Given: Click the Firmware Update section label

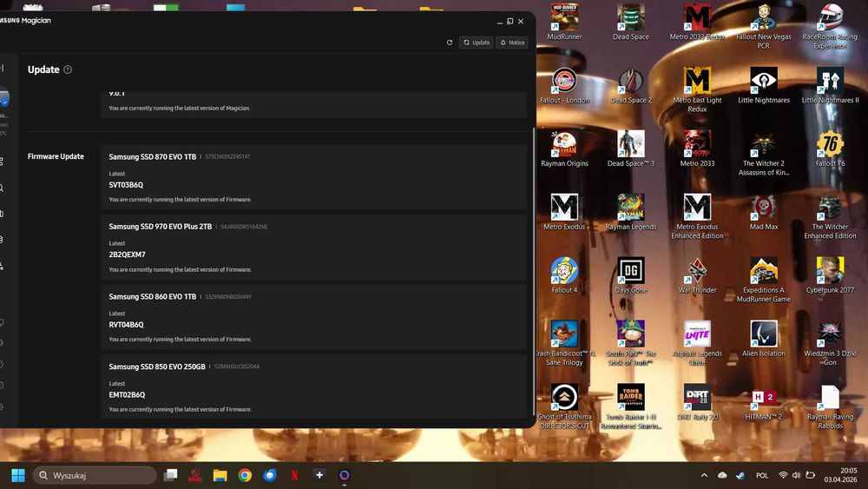Looking at the screenshot, I should pyautogui.click(x=56, y=156).
